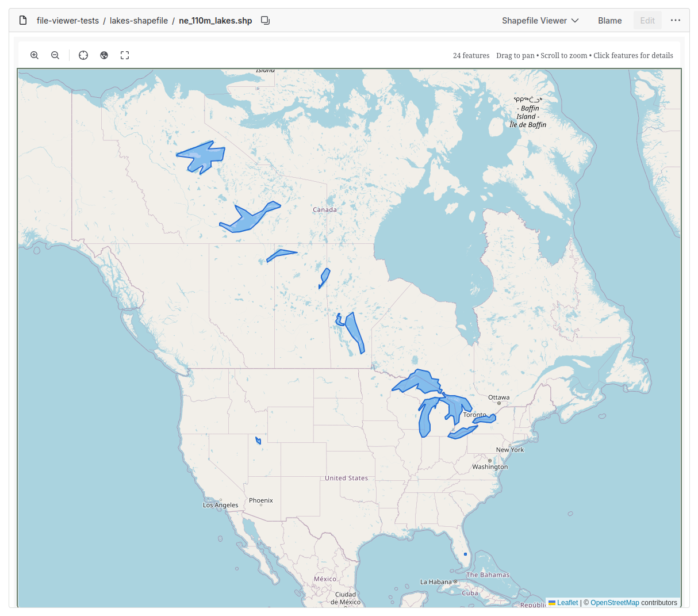
Task: Click the Leaflet flag icon in attribution
Action: (553, 602)
